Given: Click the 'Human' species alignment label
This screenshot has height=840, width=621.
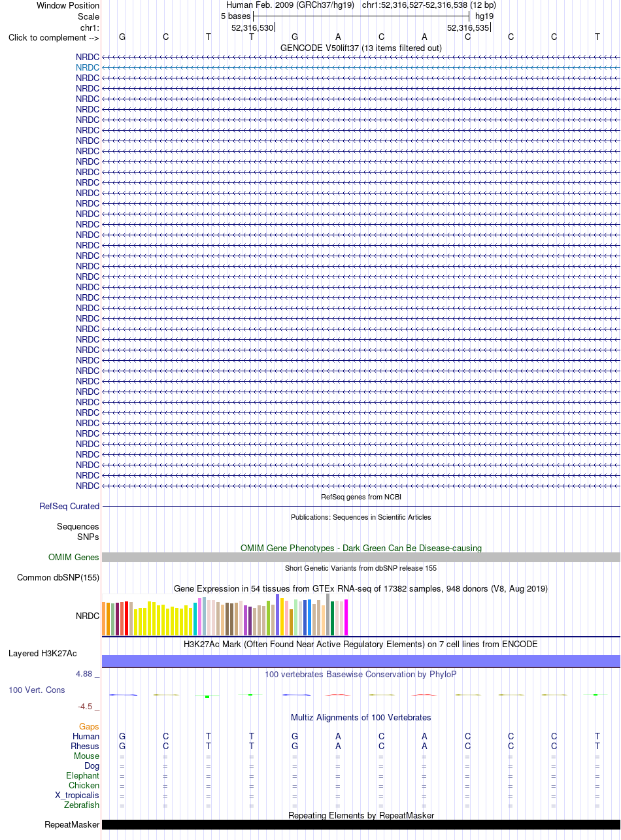Looking at the screenshot, I should tap(86, 737).
